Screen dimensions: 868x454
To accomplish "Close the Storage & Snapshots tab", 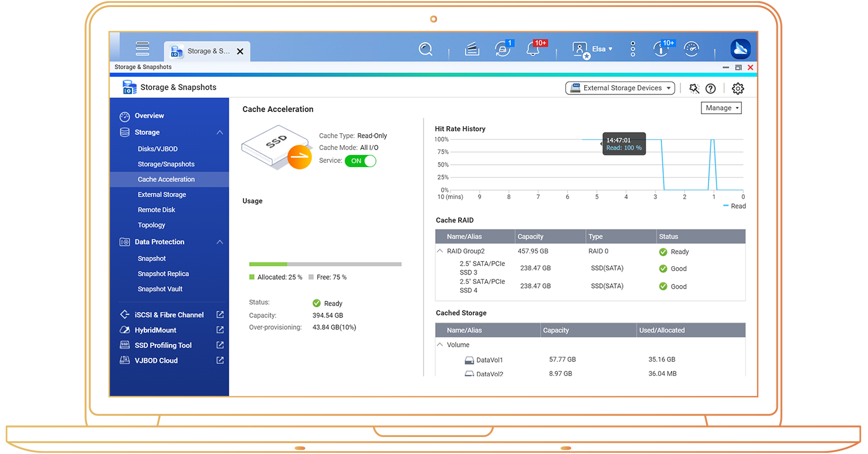I will click(240, 52).
